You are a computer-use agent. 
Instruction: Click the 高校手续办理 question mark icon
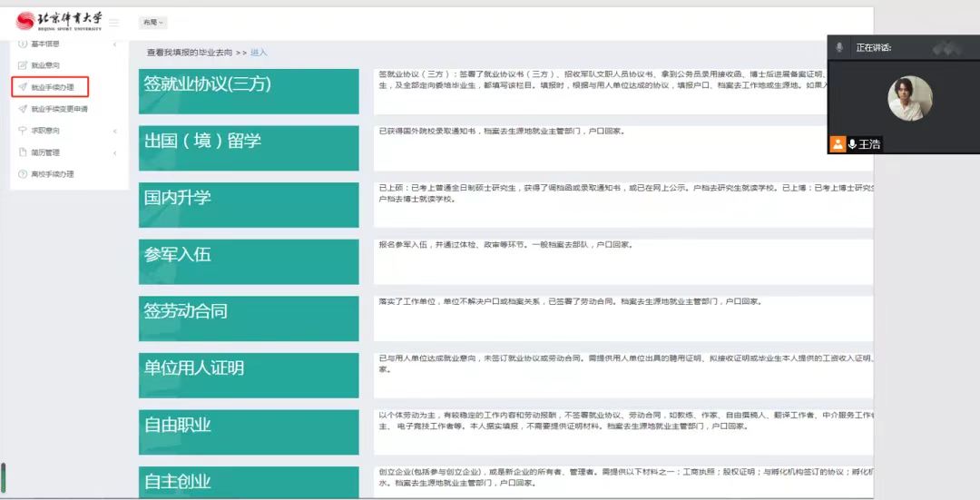point(23,174)
